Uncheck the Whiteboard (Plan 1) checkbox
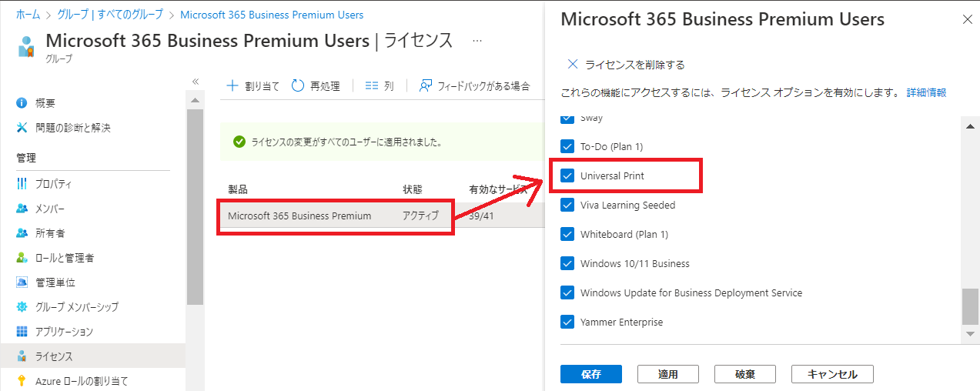This screenshot has width=980, height=391. pos(567,234)
